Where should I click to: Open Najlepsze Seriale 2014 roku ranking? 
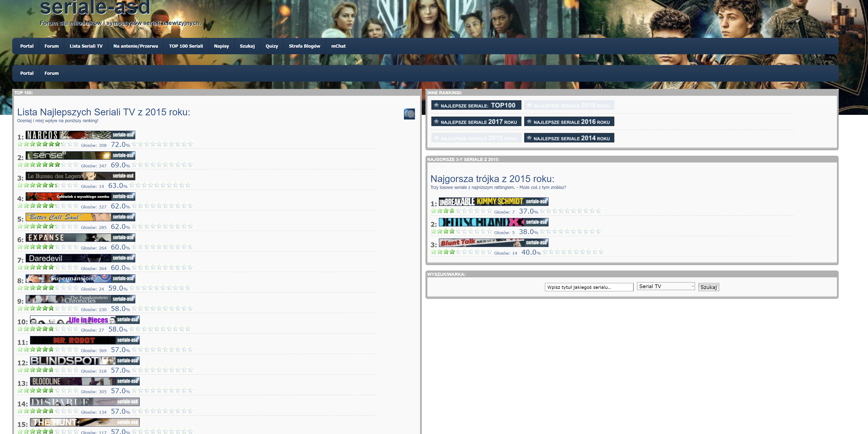tap(569, 138)
